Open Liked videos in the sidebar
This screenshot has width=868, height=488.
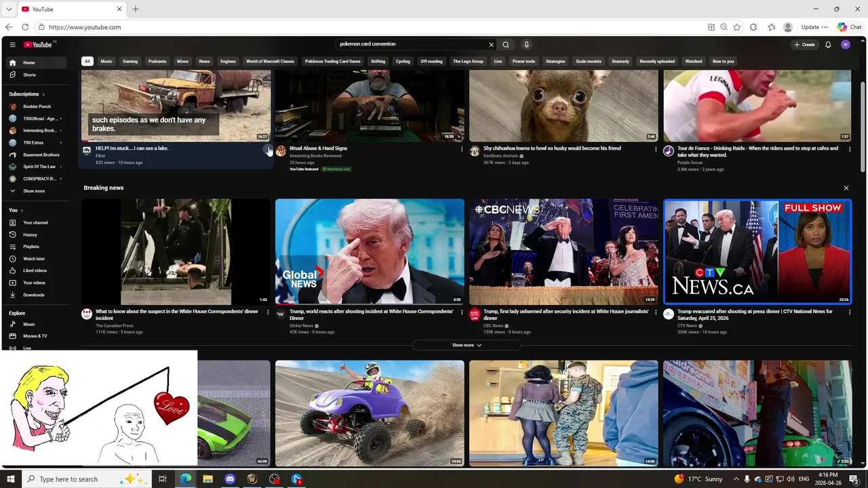pyautogui.click(x=37, y=270)
